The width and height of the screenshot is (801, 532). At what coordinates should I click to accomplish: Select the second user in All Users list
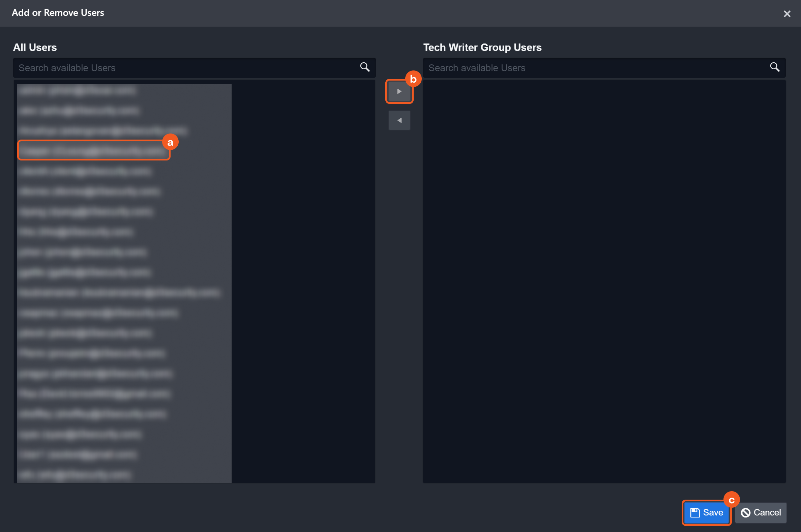coord(79,111)
